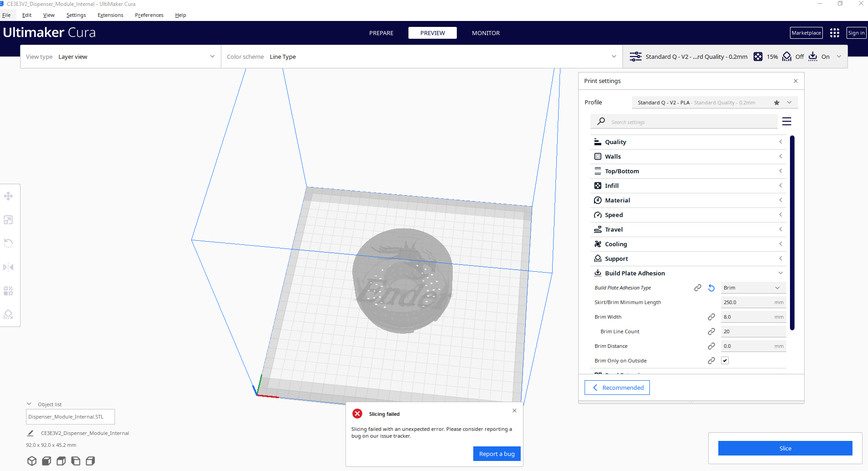Click the infill percentage icon showing 15%
Image resolution: width=868 pixels, height=471 pixels.
click(758, 57)
